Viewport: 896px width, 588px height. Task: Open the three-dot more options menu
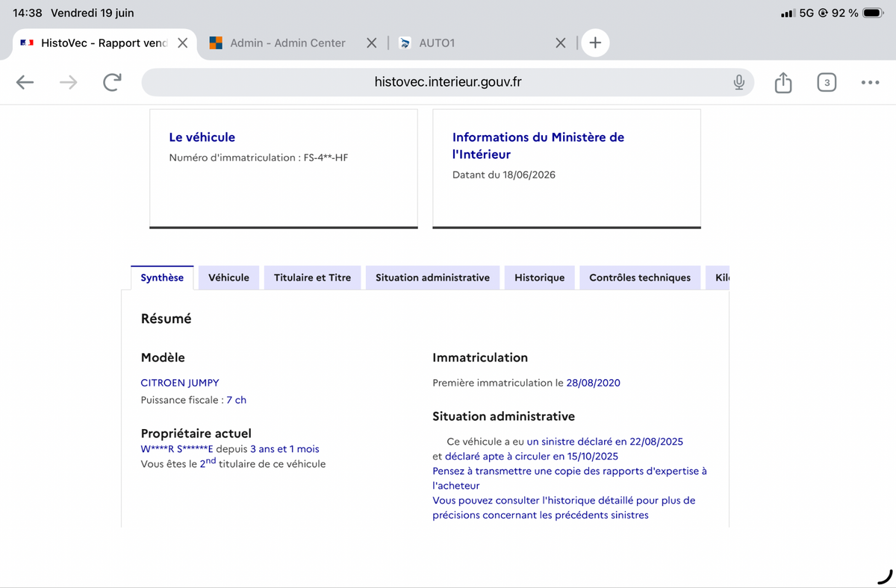(870, 82)
